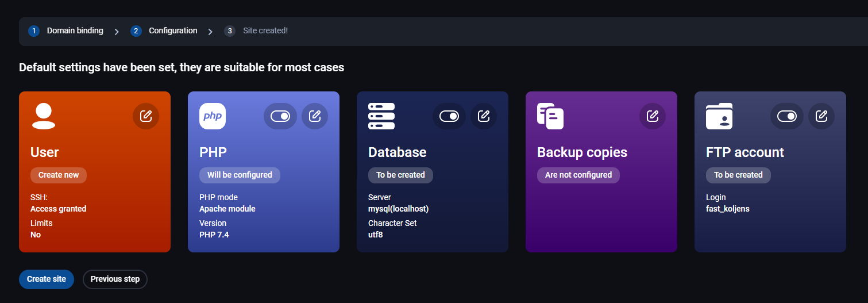The height and width of the screenshot is (303, 868).
Task: Click the FTP account folder icon
Action: tap(719, 116)
